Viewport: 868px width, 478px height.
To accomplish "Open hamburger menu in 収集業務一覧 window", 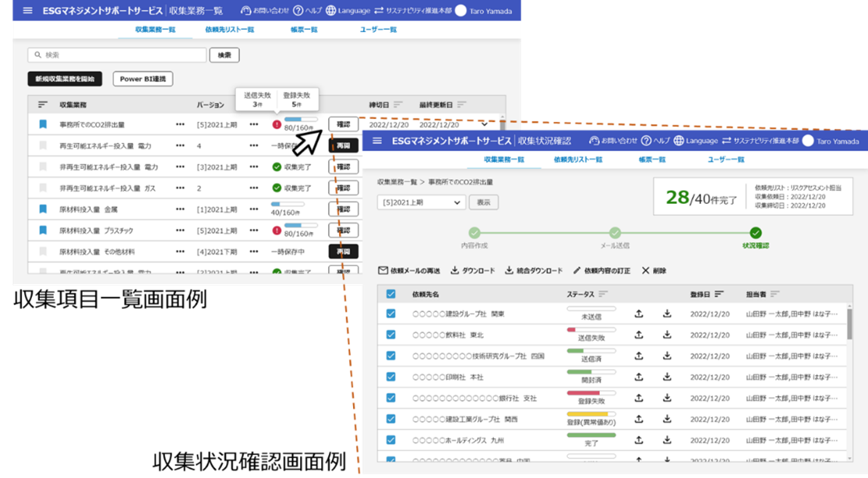I will point(28,11).
